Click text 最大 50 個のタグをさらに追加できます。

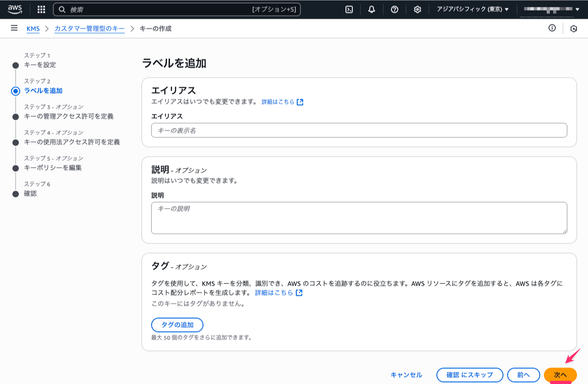tap(202, 337)
